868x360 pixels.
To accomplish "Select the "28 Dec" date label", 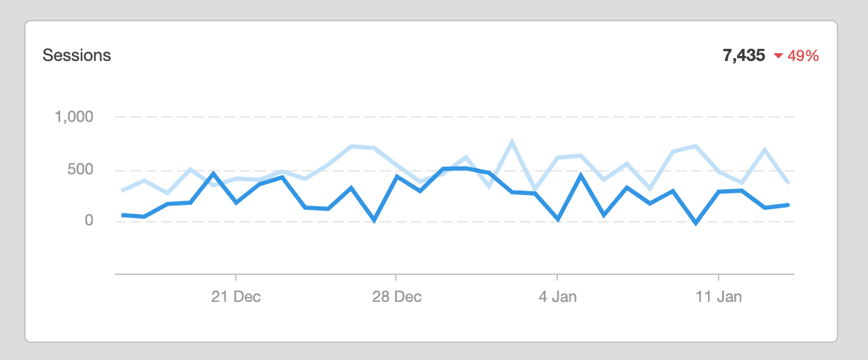I will [396, 296].
